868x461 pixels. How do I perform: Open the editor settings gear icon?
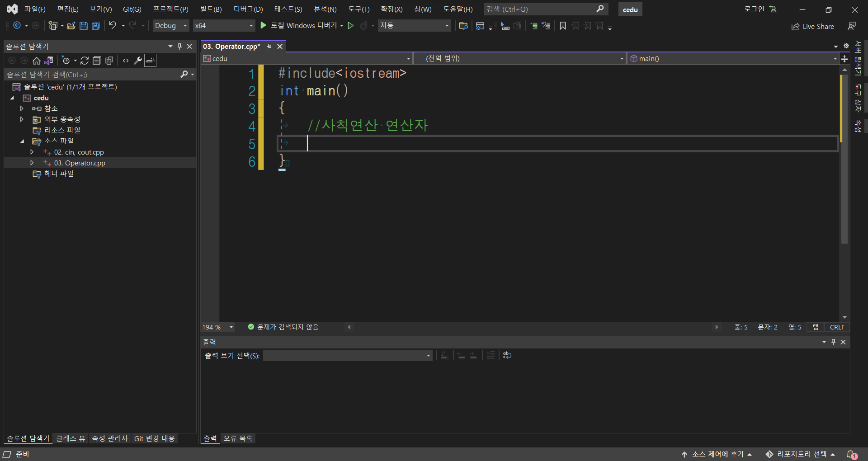coord(846,46)
